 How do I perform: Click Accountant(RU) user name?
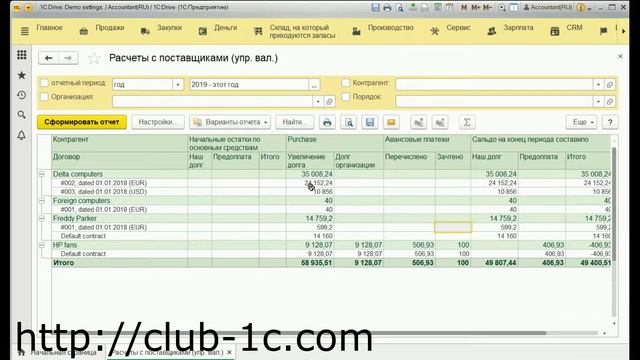click(x=548, y=7)
